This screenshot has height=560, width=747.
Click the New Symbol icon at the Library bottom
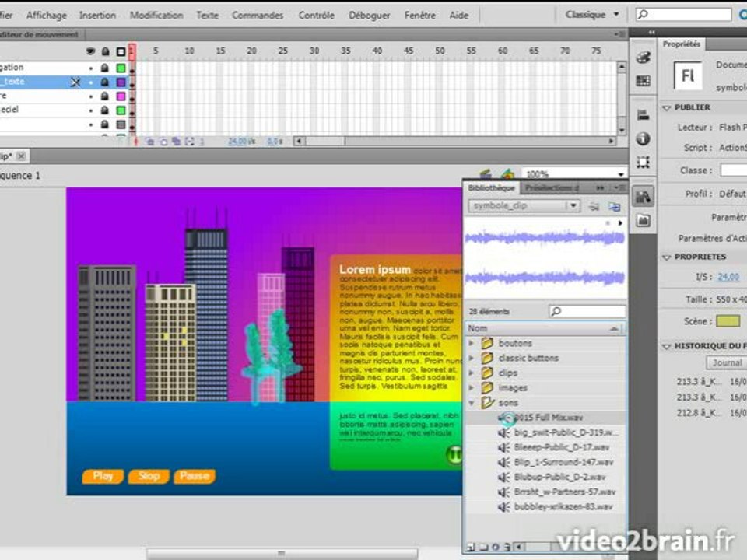tap(471, 547)
